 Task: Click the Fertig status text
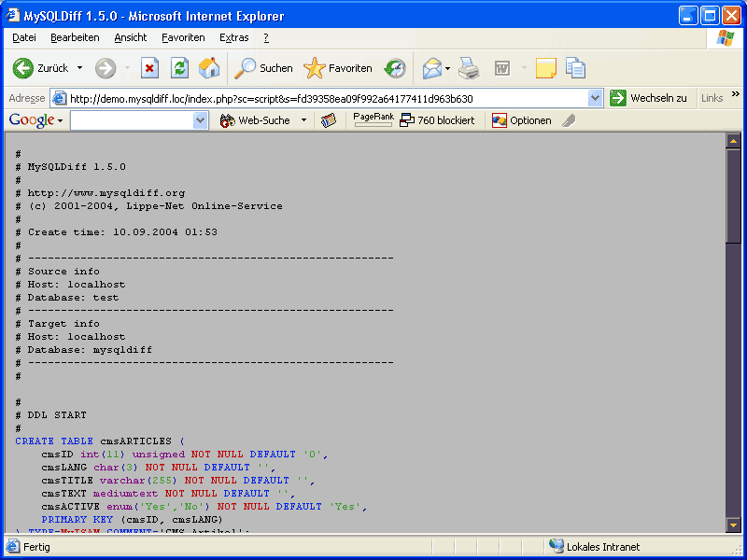(x=36, y=547)
